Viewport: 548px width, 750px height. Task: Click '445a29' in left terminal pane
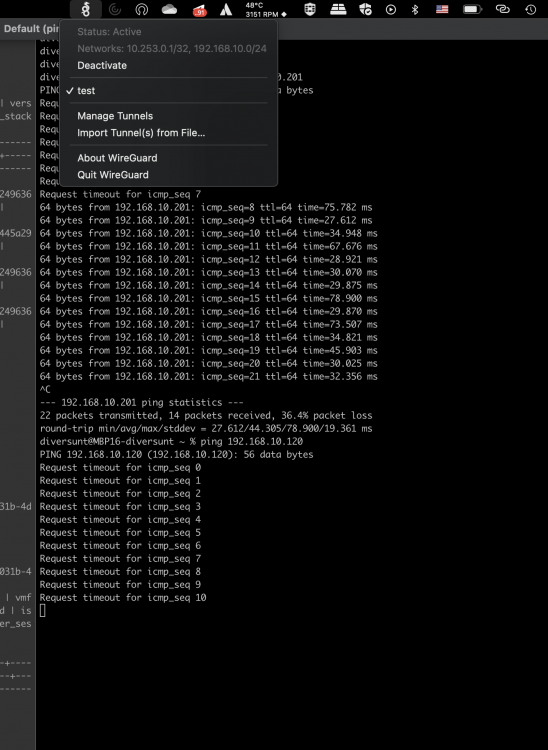pos(16,233)
